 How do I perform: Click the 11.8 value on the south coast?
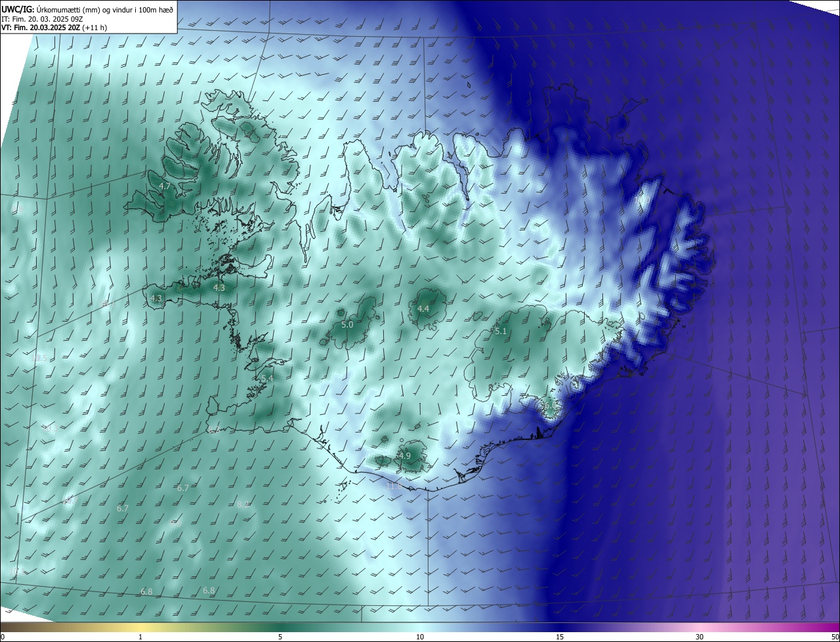pos(394,486)
